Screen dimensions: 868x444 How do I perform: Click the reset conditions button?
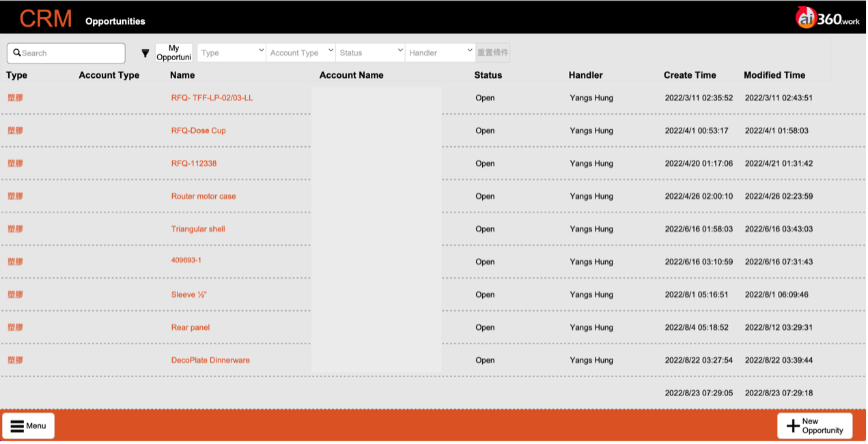[x=492, y=53]
